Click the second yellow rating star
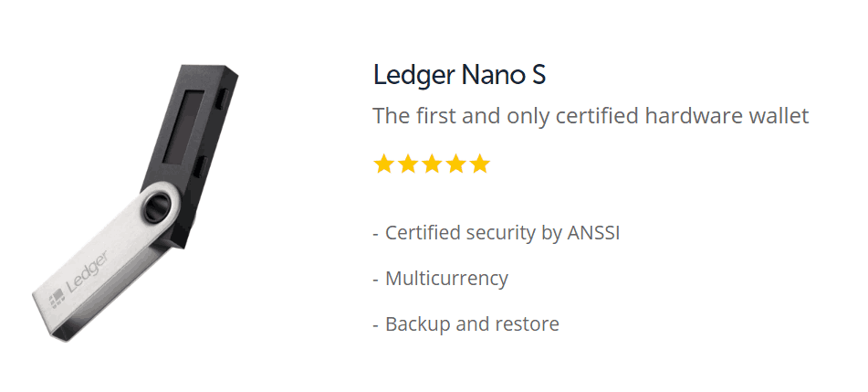The width and height of the screenshot is (868, 392). click(408, 164)
